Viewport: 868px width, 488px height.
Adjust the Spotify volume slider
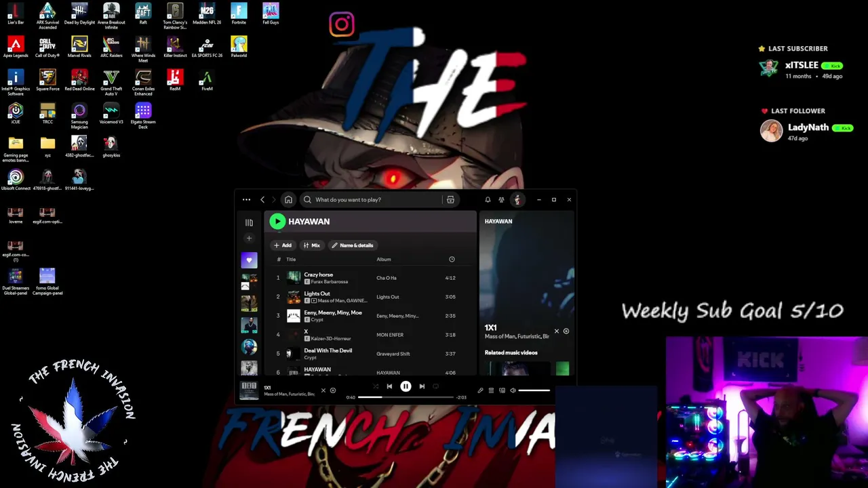tap(534, 390)
